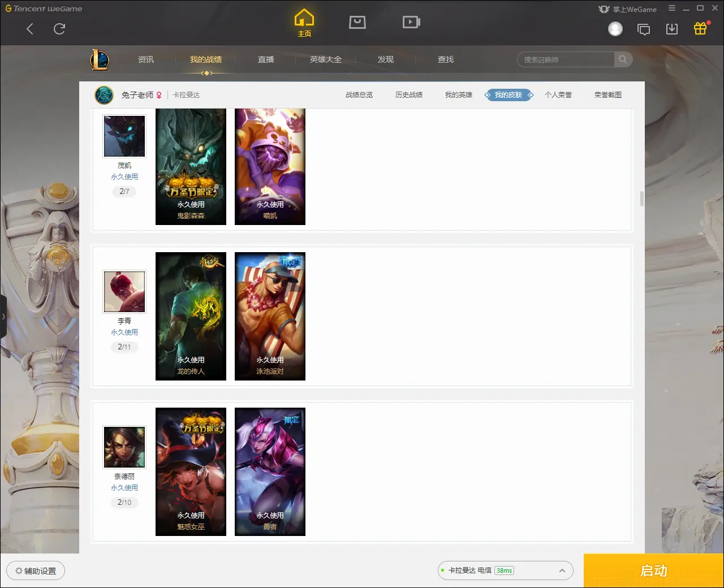
Task: Switch to 我的英雄 sub-tab
Action: coord(459,95)
